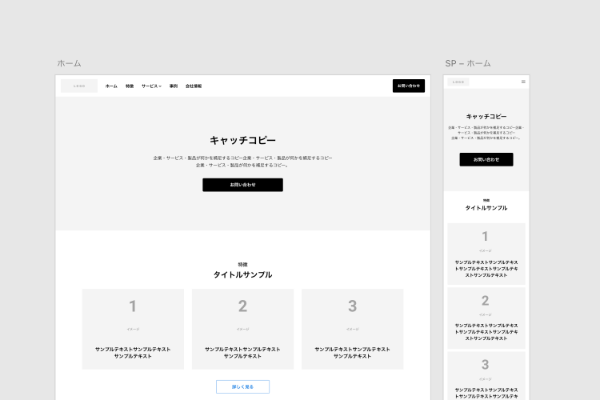Viewport: 600px width, 400px height.
Task: Click the blue-outlined 詳しく見る button
Action: click(243, 387)
